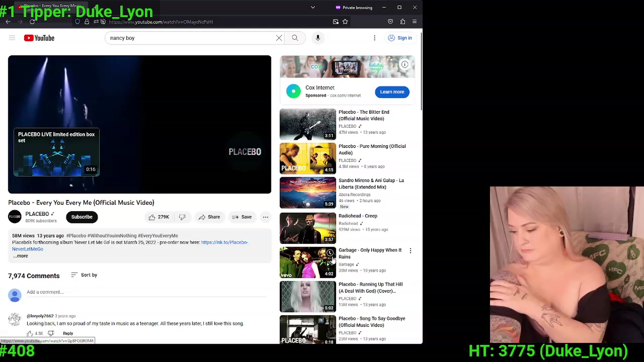Open Placebo - Pure Morning (Official Audio)
Screen dimensions: 644x362
click(372, 149)
